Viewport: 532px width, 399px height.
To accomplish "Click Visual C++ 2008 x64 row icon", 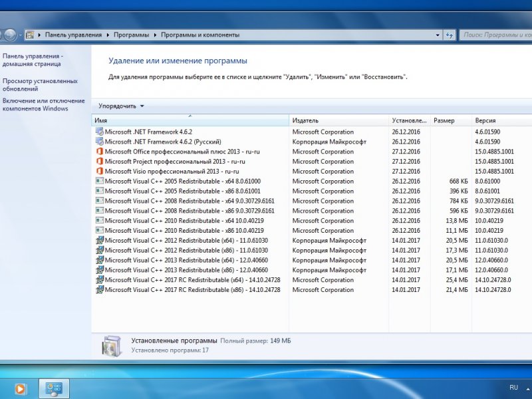I will pos(99,201).
